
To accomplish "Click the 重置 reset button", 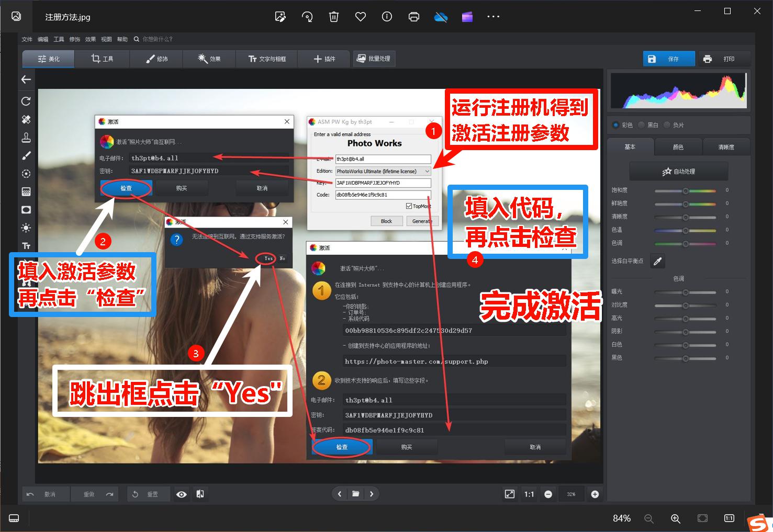I will click(149, 494).
